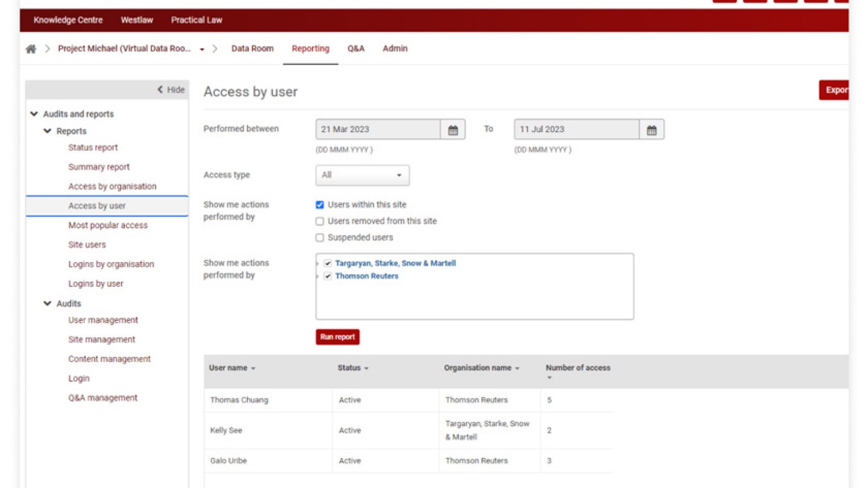Sort by Status column arrow

click(x=366, y=369)
